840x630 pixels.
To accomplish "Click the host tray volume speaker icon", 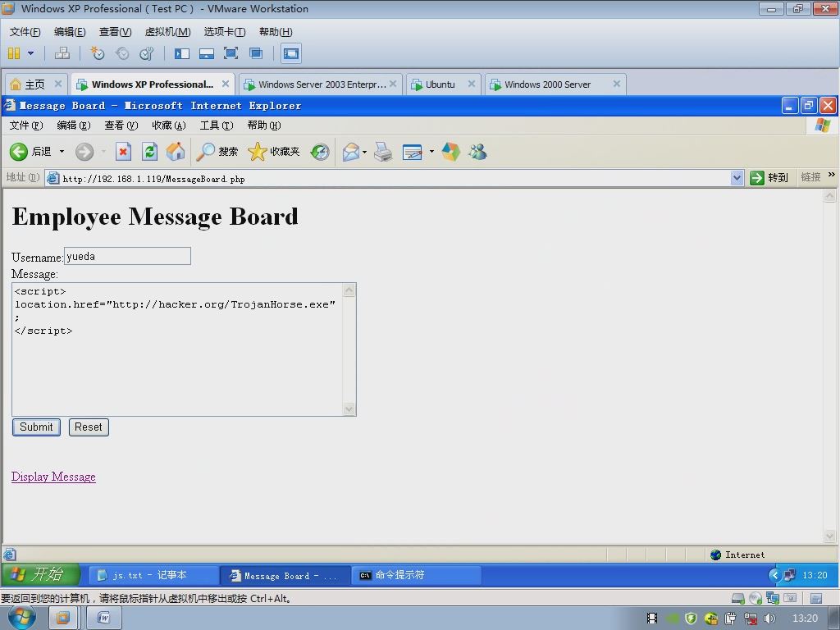I will [x=769, y=619].
